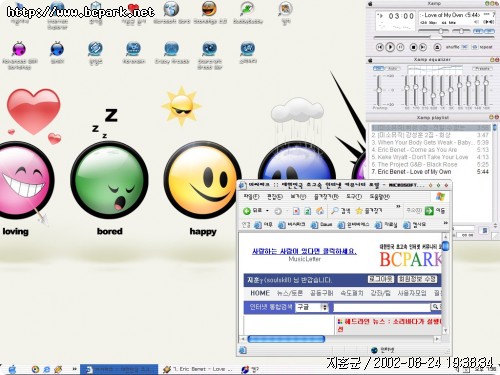Image resolution: width=500 pixels, height=375 pixels.
Task: Switch to the Eric Benet taskbar button
Action: point(197,369)
